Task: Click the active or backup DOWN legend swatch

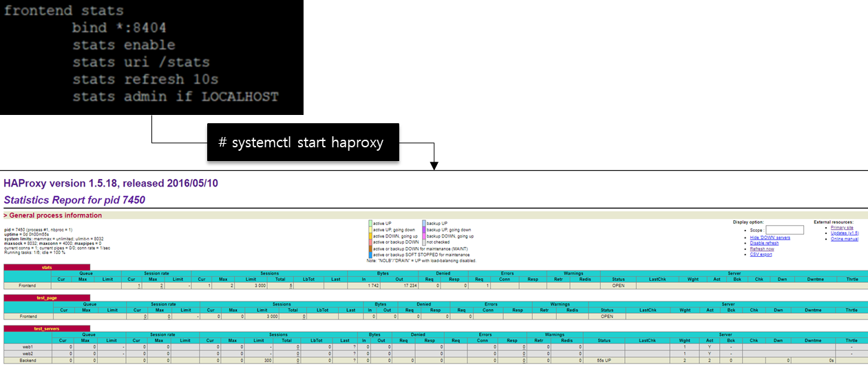Action: pos(370,242)
